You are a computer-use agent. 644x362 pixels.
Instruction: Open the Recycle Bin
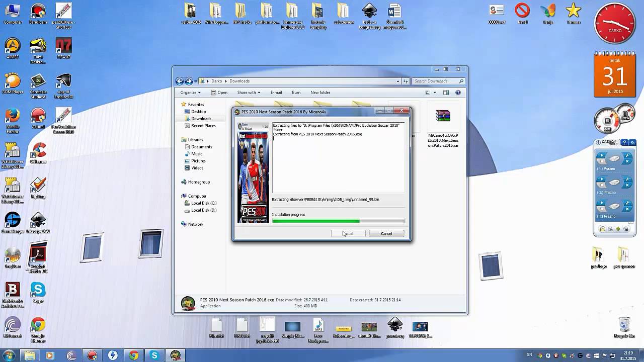624,327
